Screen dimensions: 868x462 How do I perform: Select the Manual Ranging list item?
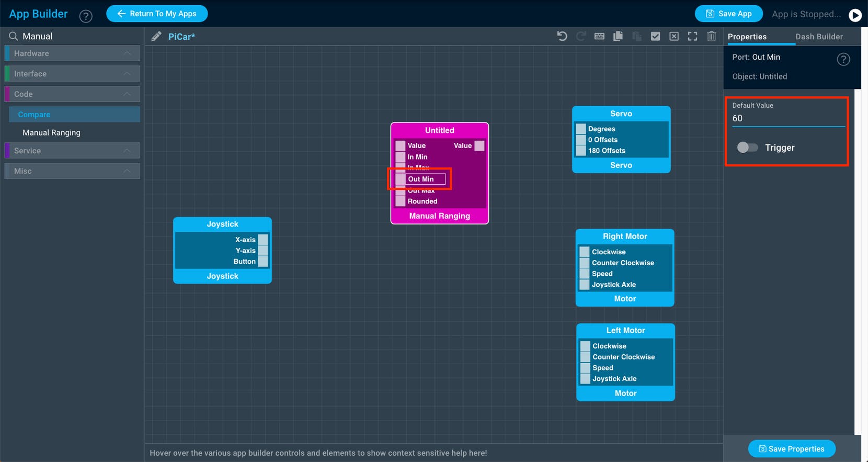[x=51, y=133]
